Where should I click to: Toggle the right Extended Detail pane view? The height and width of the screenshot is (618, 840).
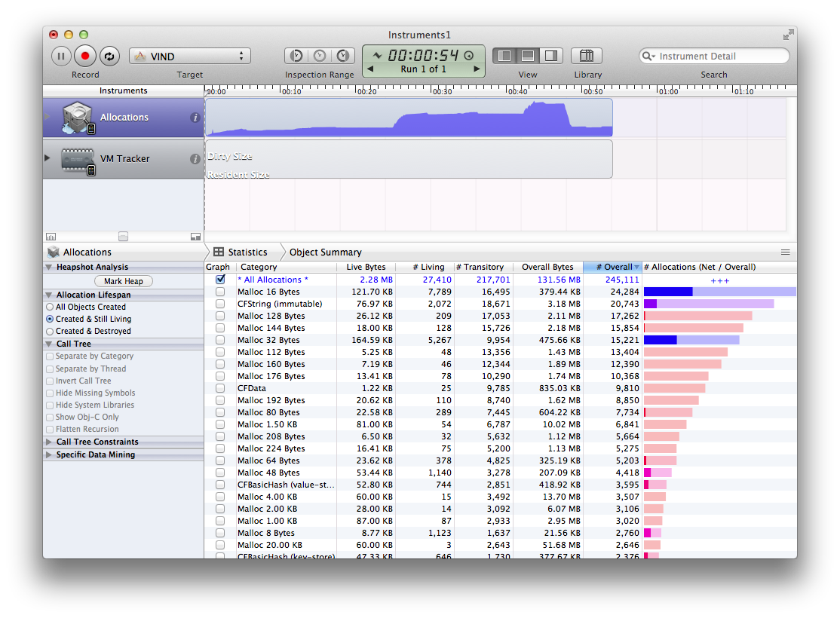[x=550, y=56]
